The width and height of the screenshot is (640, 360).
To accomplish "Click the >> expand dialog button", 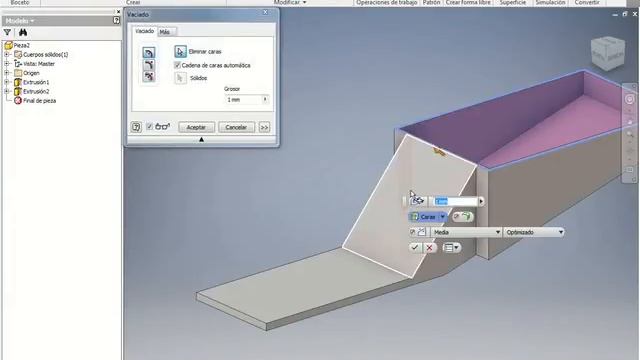I will 264,127.
